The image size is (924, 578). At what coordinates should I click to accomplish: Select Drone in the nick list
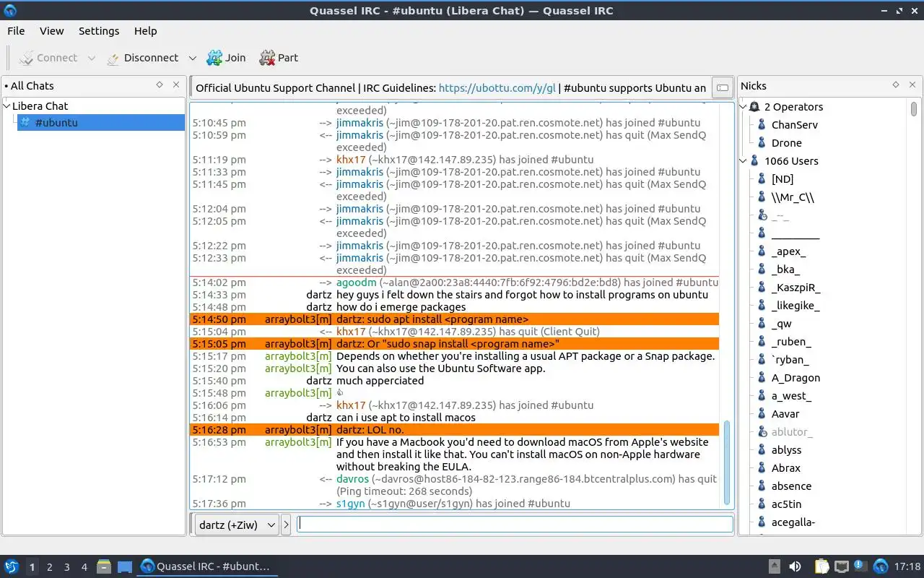(787, 143)
